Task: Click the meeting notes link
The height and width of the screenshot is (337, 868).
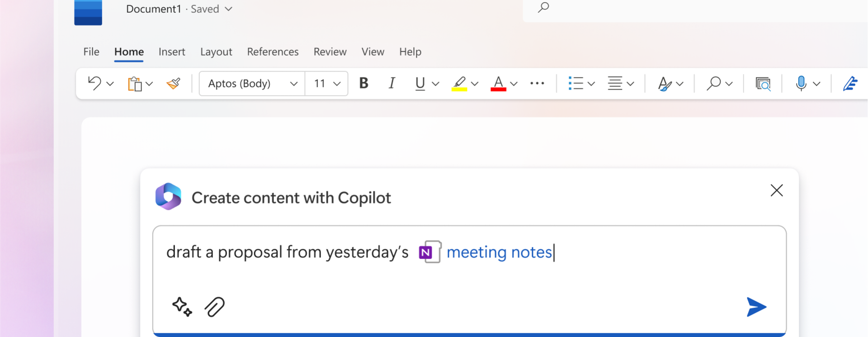Action: point(499,252)
